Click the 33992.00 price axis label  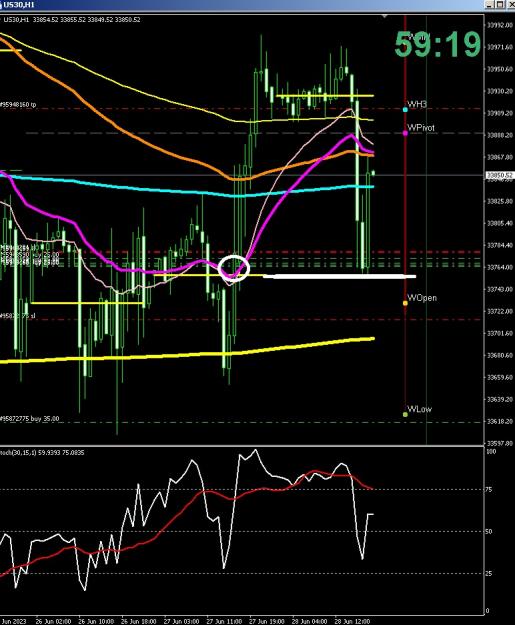(500, 25)
